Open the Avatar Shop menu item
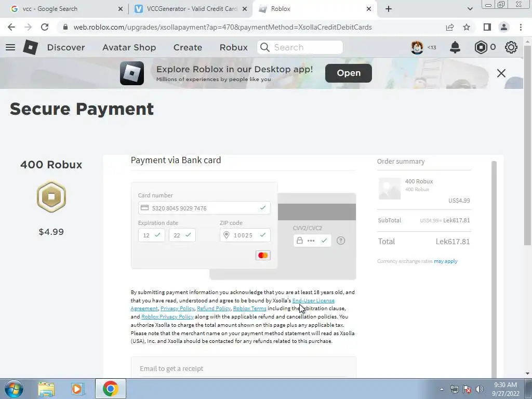The height and width of the screenshot is (399, 532). pyautogui.click(x=129, y=47)
